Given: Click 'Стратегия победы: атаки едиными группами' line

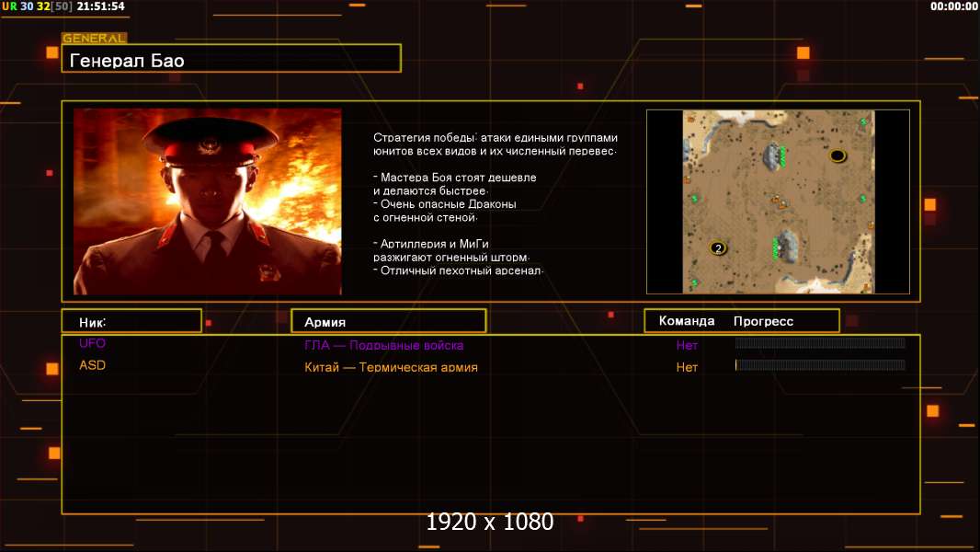Looking at the screenshot, I should click(495, 137).
